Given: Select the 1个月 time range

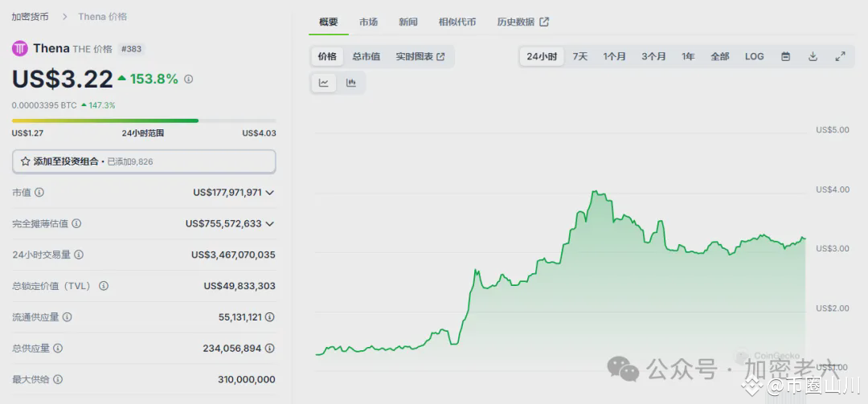Looking at the screenshot, I should pyautogui.click(x=615, y=56).
